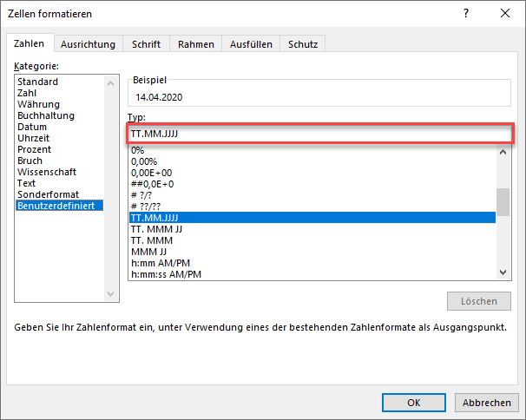Image resolution: width=526 pixels, height=420 pixels.
Task: Click the format list scroll down arrow
Action: (503, 272)
